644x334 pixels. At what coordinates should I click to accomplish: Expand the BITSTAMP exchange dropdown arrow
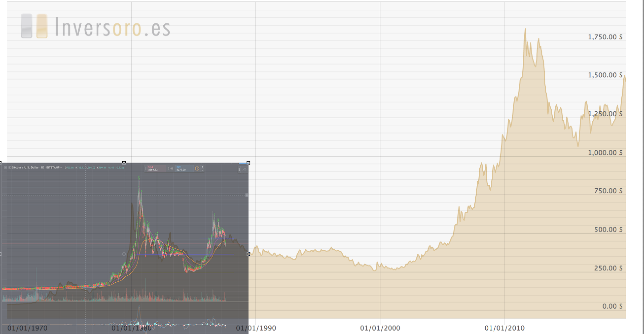61,168
